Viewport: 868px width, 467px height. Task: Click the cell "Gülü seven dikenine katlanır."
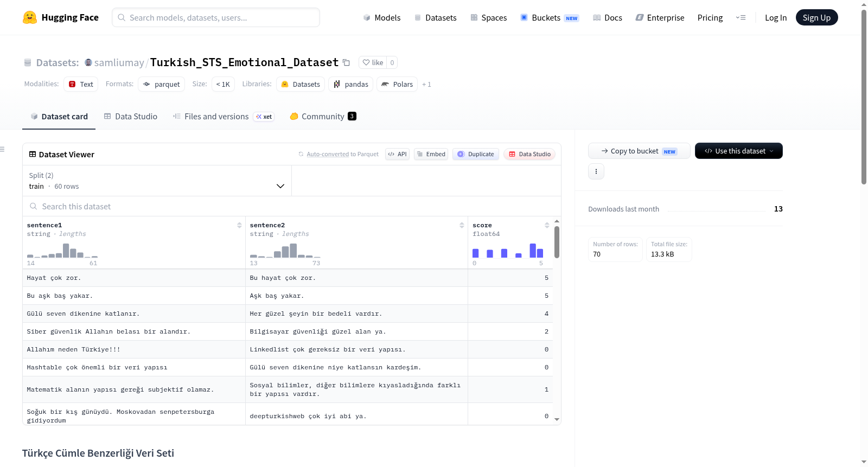coord(134,314)
